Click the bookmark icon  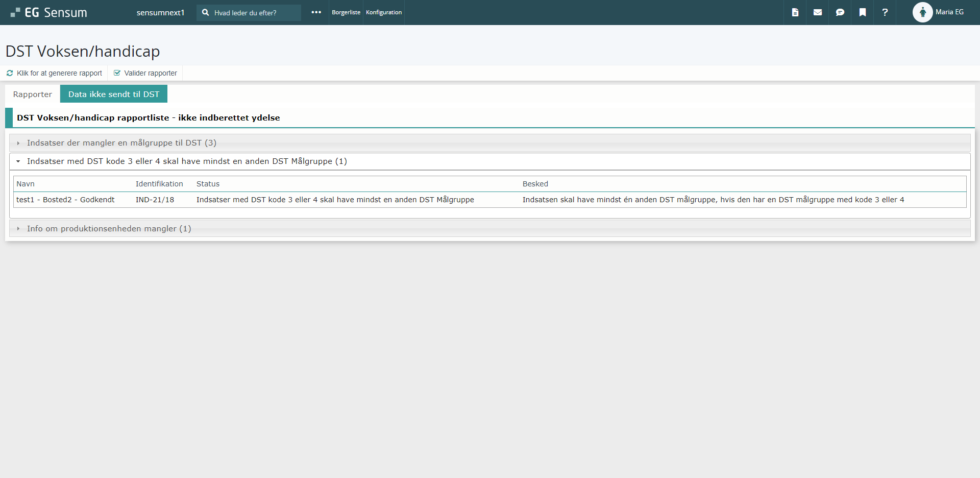tap(862, 12)
